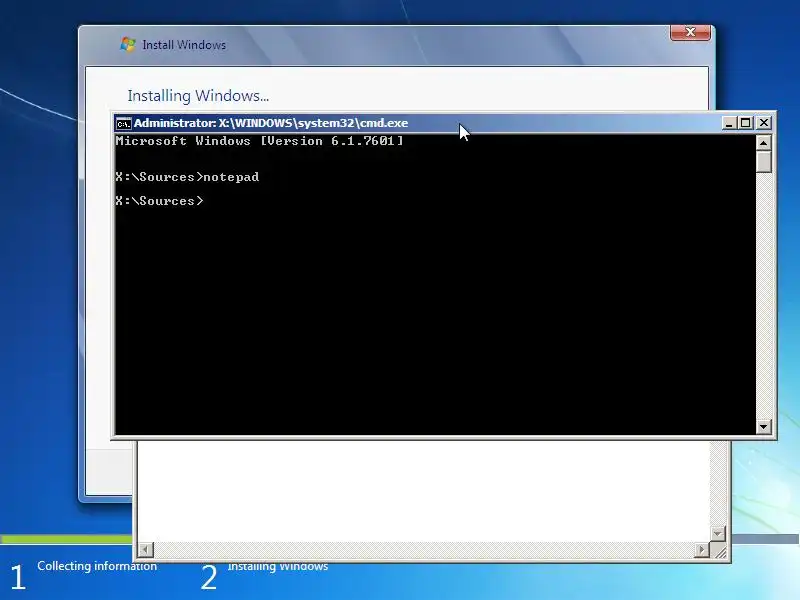
Task: Click the empty 'X:\Sources>' prompt line
Action: point(159,201)
